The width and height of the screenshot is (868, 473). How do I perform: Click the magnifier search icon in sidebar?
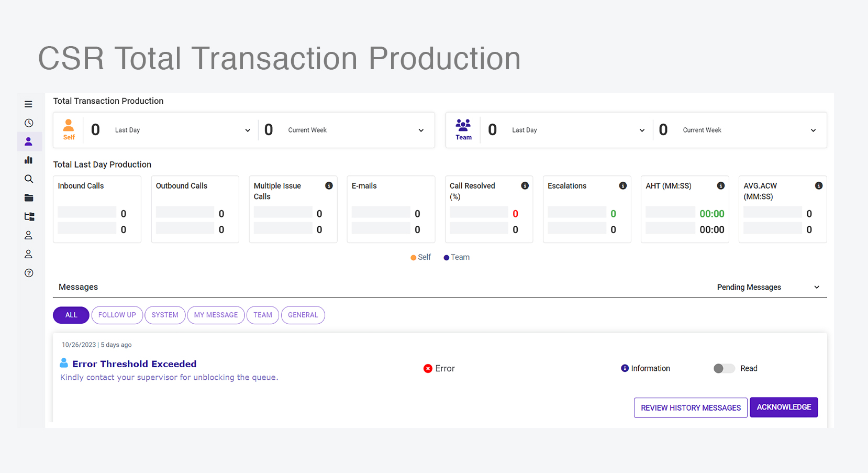click(x=29, y=179)
